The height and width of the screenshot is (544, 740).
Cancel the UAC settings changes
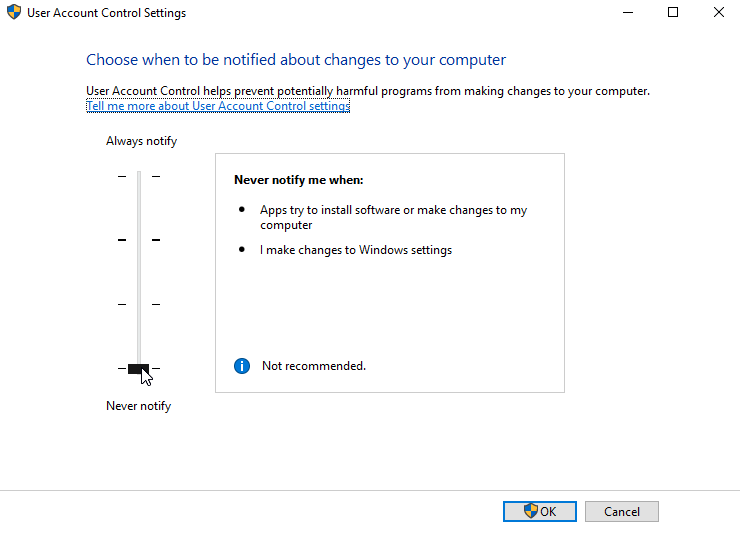pyautogui.click(x=622, y=511)
